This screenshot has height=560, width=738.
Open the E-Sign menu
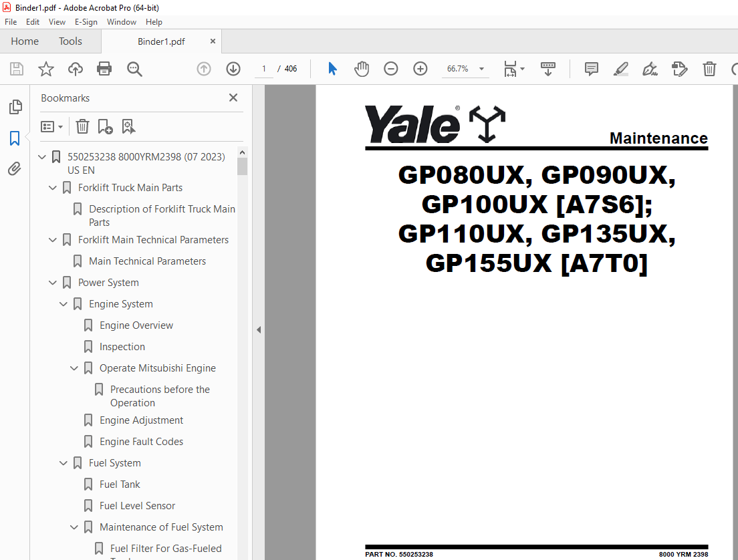click(86, 21)
